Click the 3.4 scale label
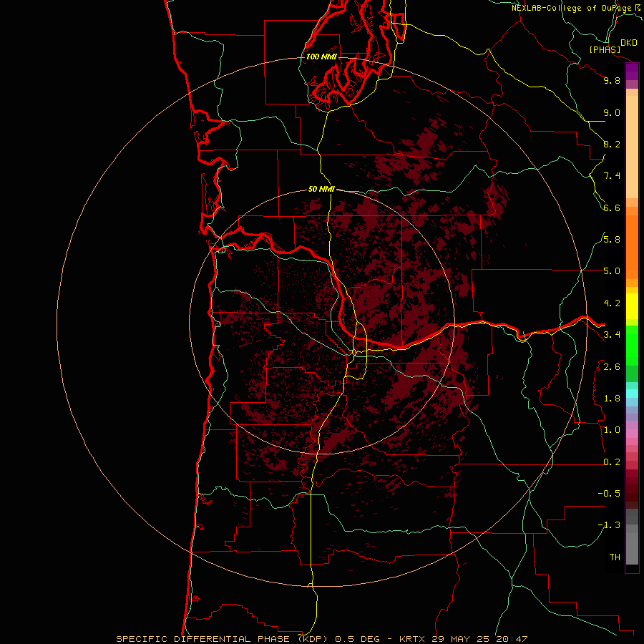The image size is (644, 644). (x=612, y=335)
